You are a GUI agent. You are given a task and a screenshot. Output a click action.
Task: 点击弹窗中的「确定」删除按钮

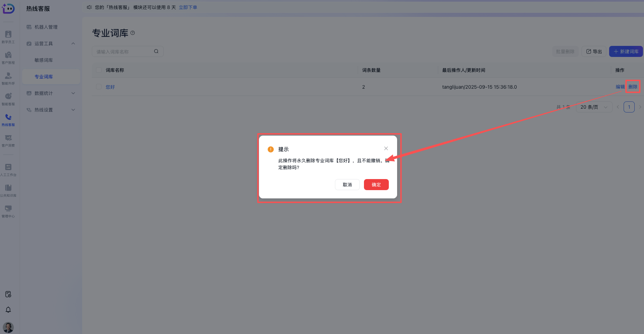point(376,185)
